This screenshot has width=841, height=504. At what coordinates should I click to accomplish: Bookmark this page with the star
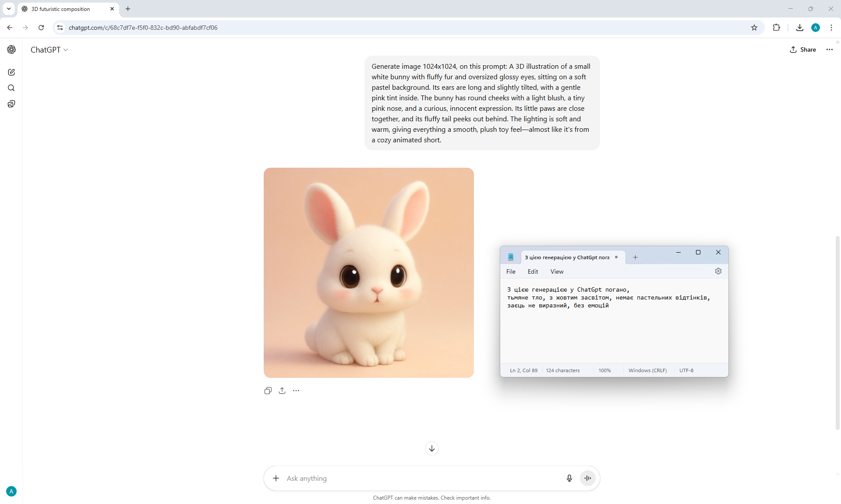pyautogui.click(x=754, y=28)
